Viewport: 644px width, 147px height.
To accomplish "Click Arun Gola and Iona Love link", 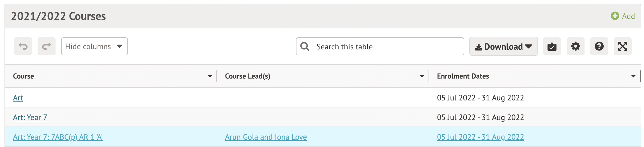I will pos(266,137).
